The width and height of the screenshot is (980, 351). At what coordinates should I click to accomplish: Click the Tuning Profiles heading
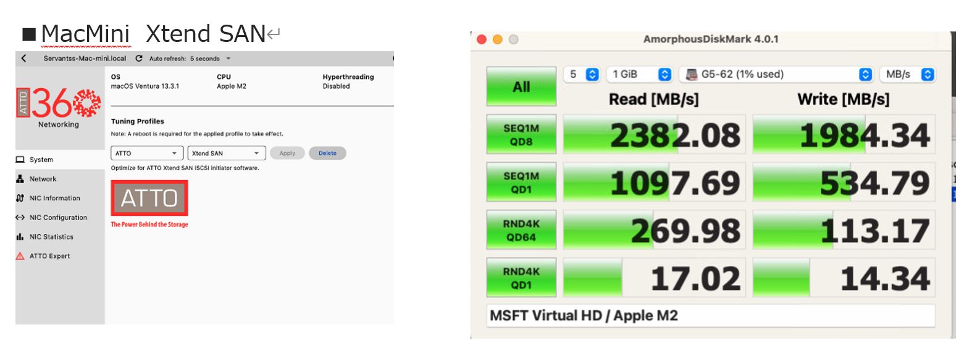pos(138,122)
